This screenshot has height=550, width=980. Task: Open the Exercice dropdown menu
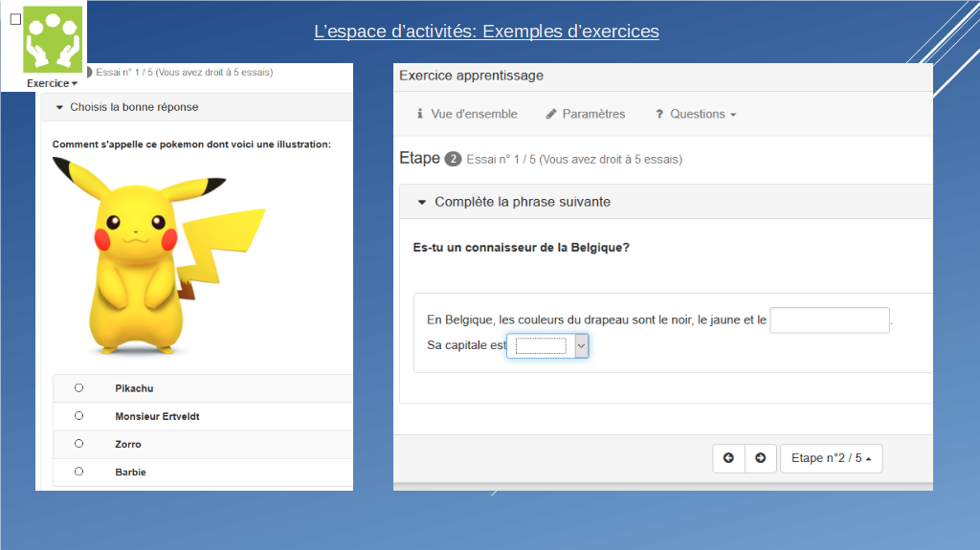pyautogui.click(x=52, y=83)
